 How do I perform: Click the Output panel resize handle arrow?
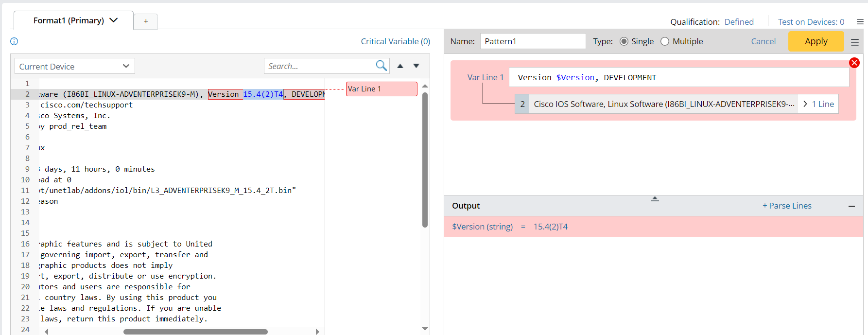[655, 199]
